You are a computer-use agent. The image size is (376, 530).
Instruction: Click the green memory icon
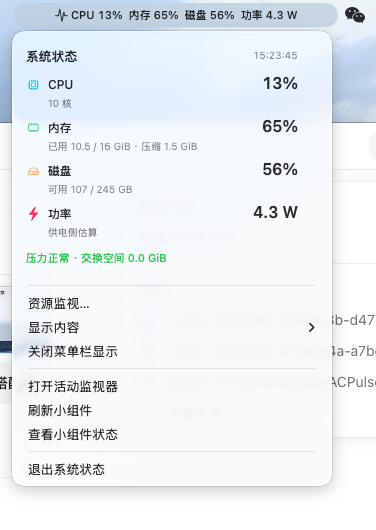[x=33, y=127]
